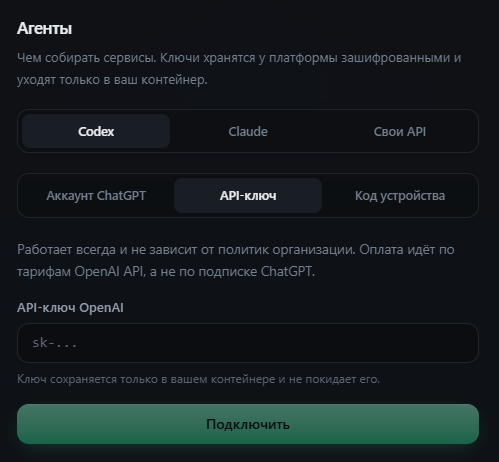Select the API-ключ authentication tab
The width and height of the screenshot is (499, 462).
click(248, 196)
